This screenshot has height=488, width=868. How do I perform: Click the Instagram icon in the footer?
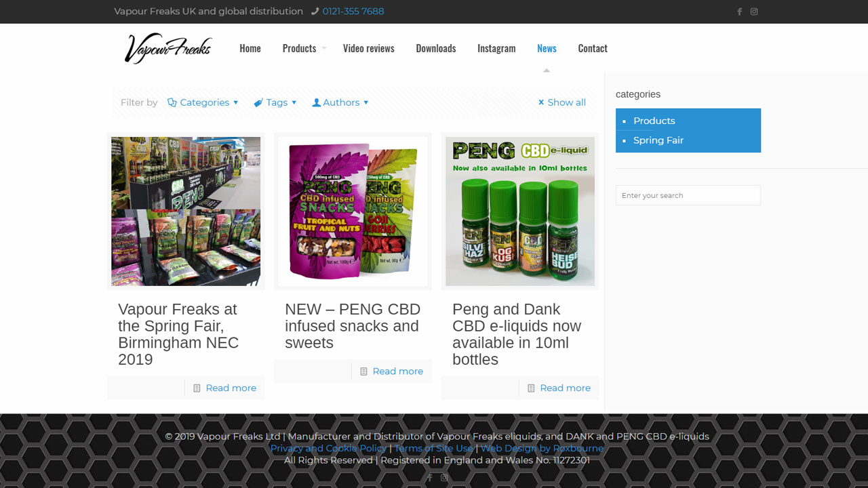pos(444,477)
